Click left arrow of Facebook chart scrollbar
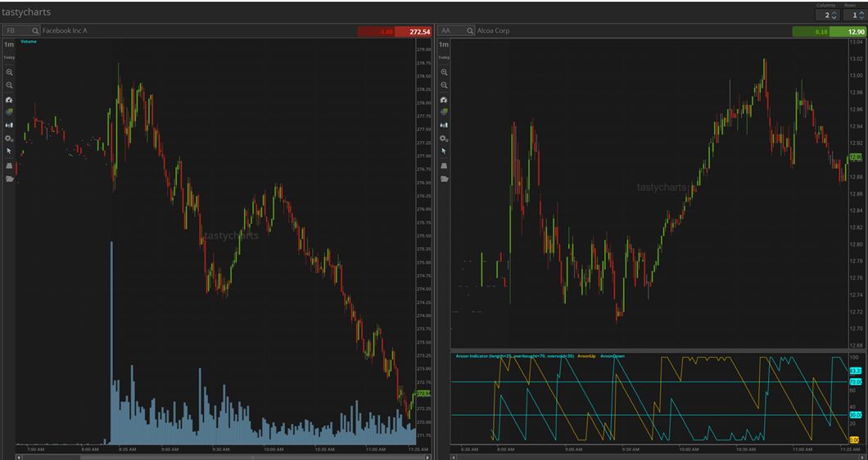This screenshot has height=460, width=868. click(x=19, y=458)
